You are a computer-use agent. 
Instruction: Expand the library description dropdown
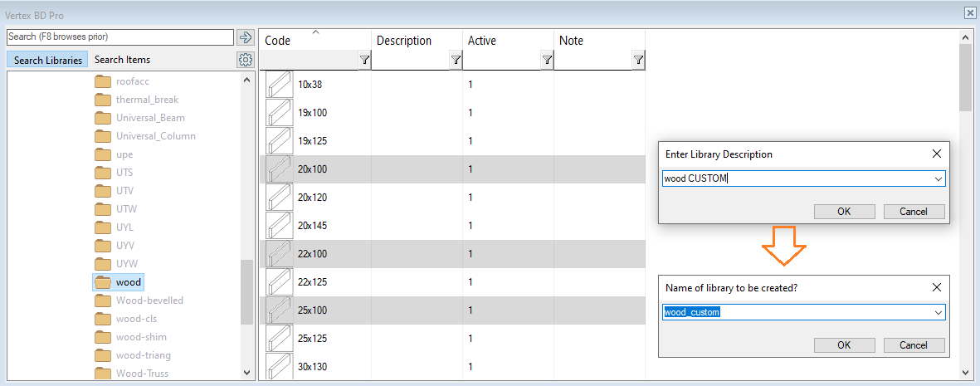pyautogui.click(x=938, y=178)
